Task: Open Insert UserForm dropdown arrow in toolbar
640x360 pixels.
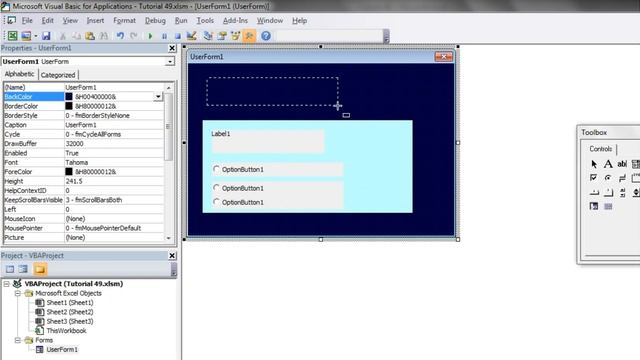Action: click(x=36, y=36)
